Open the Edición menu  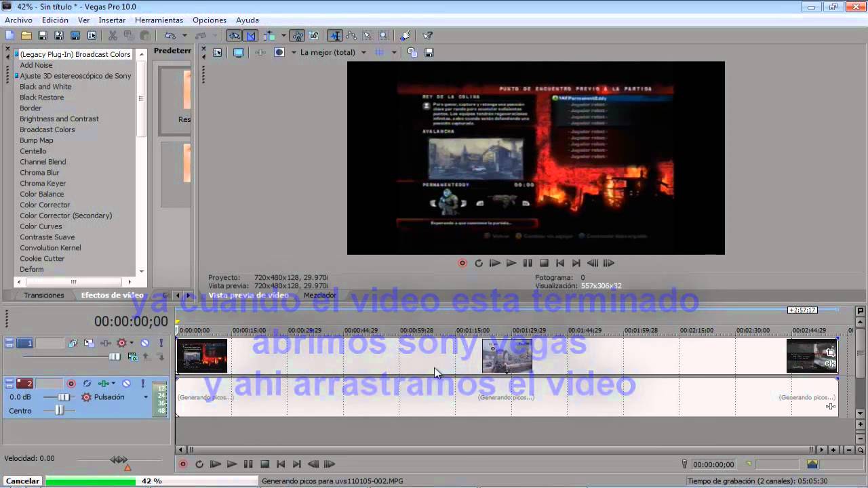point(55,20)
